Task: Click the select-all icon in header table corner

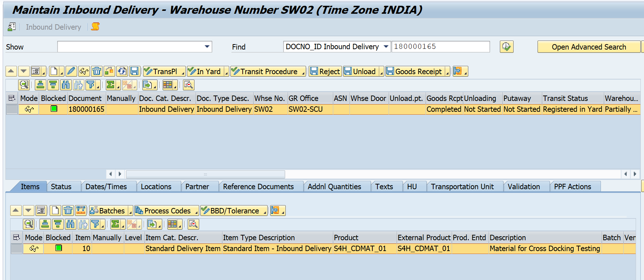Action: tap(12, 98)
